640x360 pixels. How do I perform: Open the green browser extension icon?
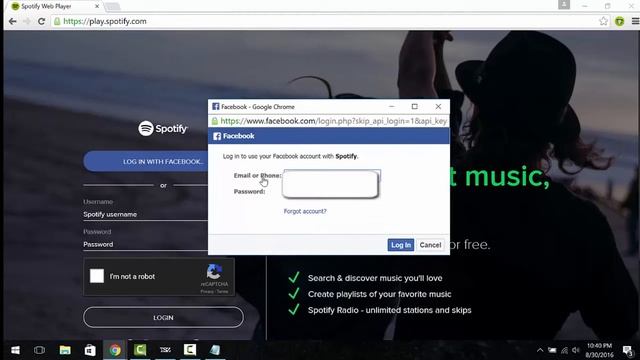click(619, 21)
